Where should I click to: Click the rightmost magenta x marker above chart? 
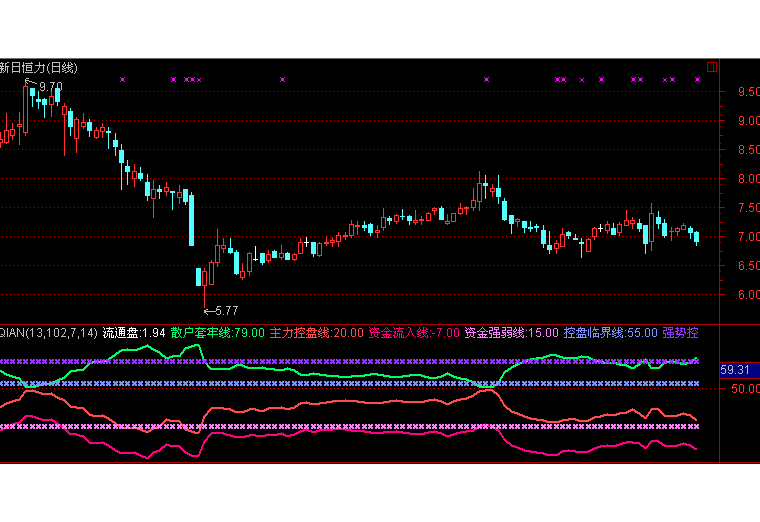click(x=697, y=79)
